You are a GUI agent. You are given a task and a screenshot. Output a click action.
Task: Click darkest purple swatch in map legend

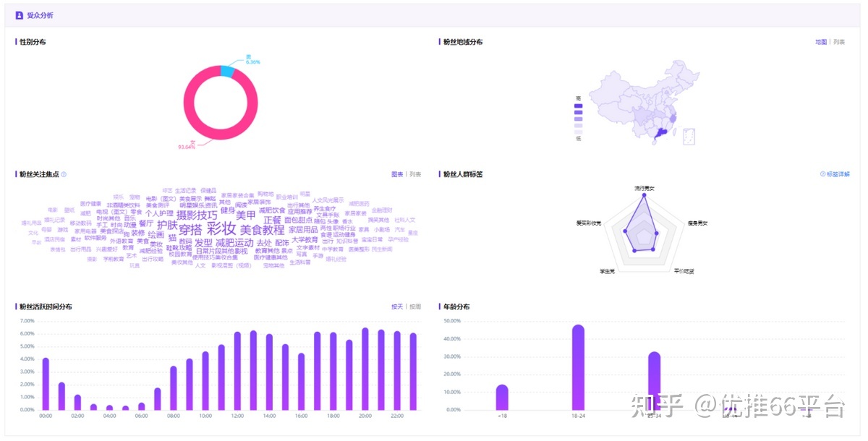[578, 106]
